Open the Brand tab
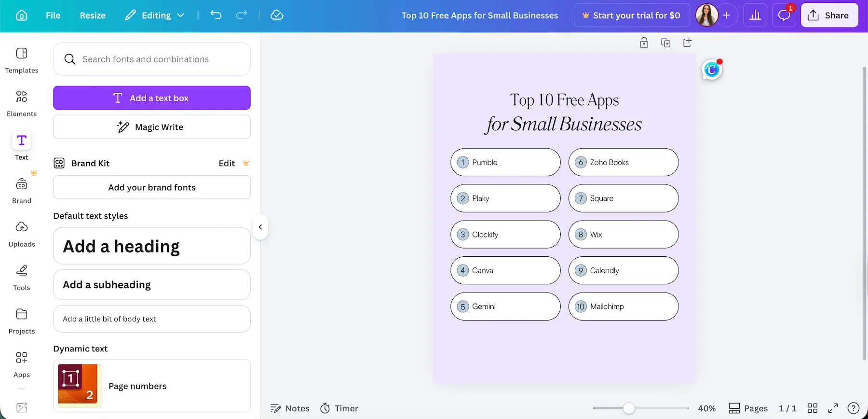868x419 pixels. [x=22, y=191]
